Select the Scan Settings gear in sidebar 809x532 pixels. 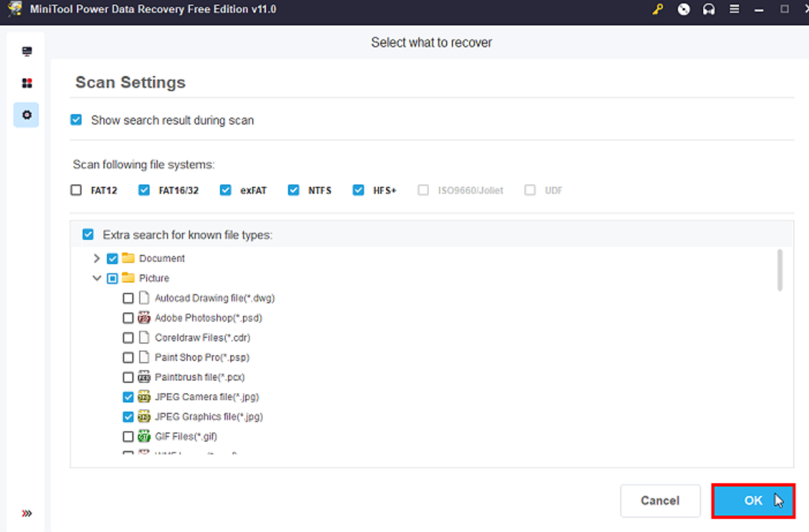(26, 115)
